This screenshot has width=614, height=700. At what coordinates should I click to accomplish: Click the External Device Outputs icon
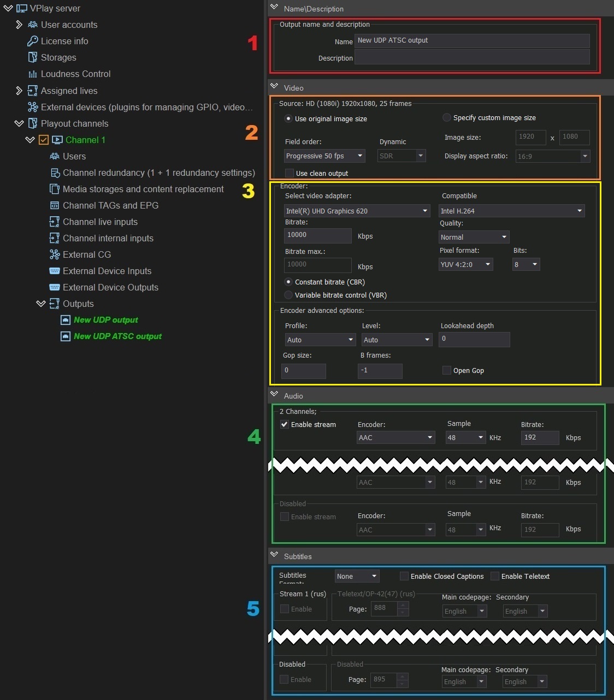click(x=55, y=287)
